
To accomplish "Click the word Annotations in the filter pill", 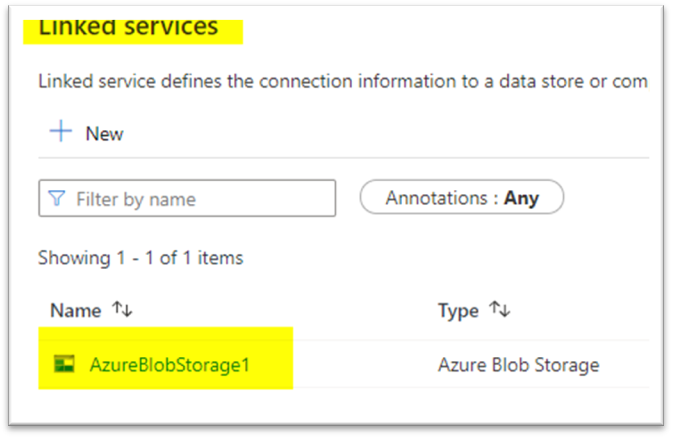I will click(437, 197).
